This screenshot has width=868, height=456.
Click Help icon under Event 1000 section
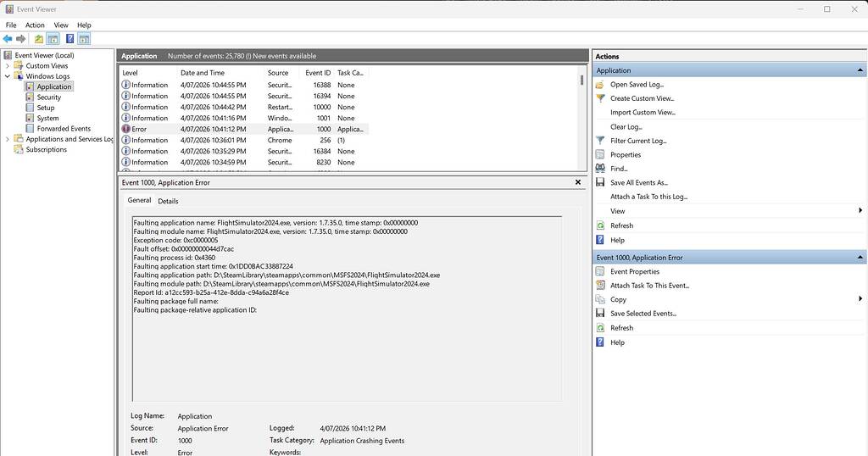[x=600, y=342]
